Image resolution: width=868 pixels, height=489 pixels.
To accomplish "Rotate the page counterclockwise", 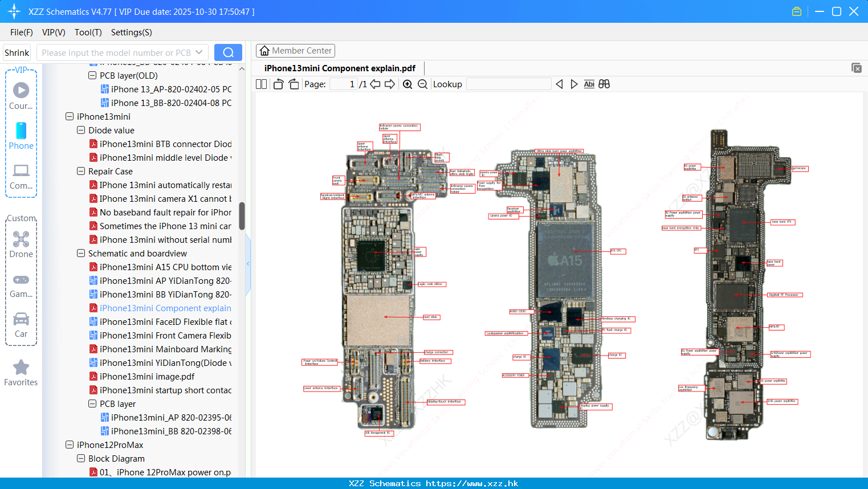I will [x=278, y=84].
